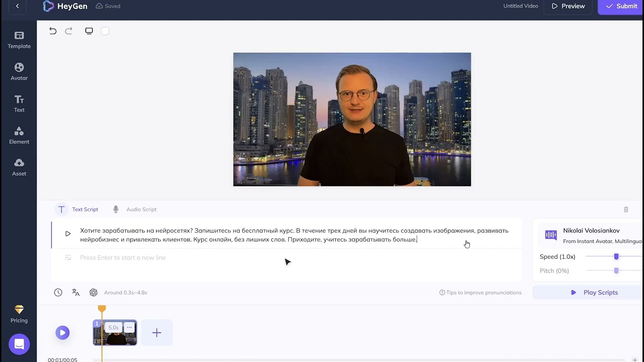Open the Text panel in sidebar
The image size is (644, 362).
[x=19, y=104]
